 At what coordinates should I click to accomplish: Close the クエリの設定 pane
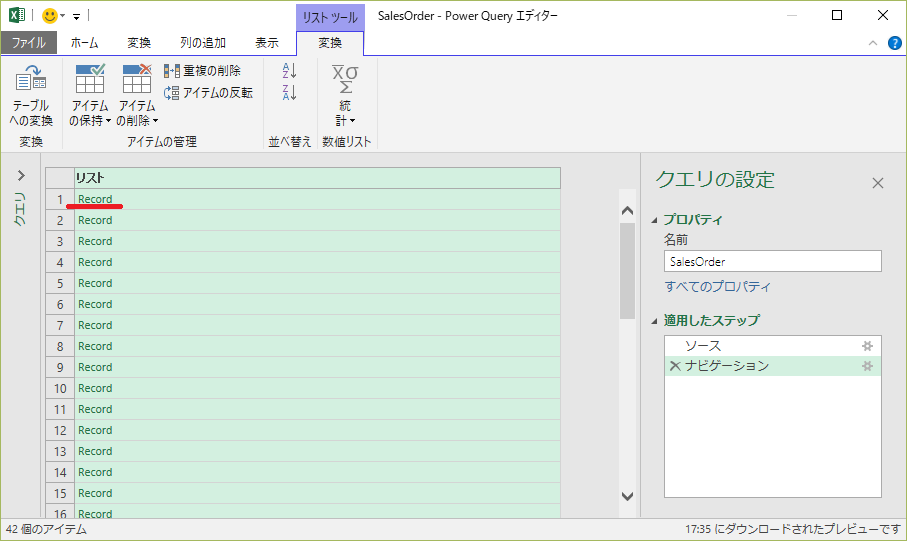877,183
